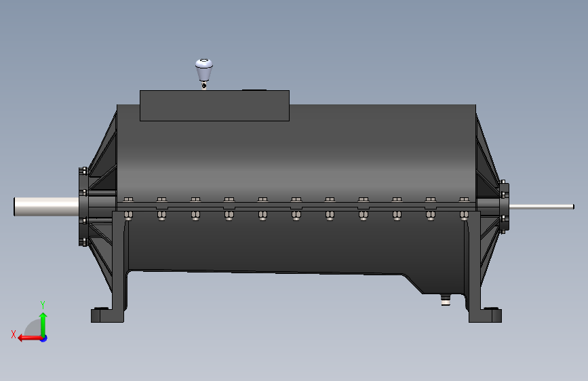Select the rectangular cover box on top
Screen dimensions: 588x381
point(214,106)
